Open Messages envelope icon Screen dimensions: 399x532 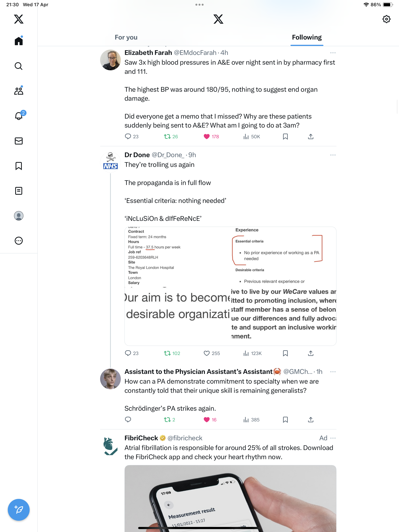tap(19, 141)
